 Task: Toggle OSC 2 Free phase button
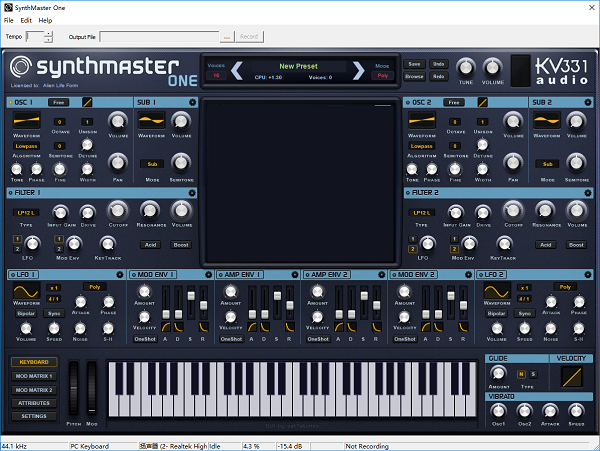[454, 103]
